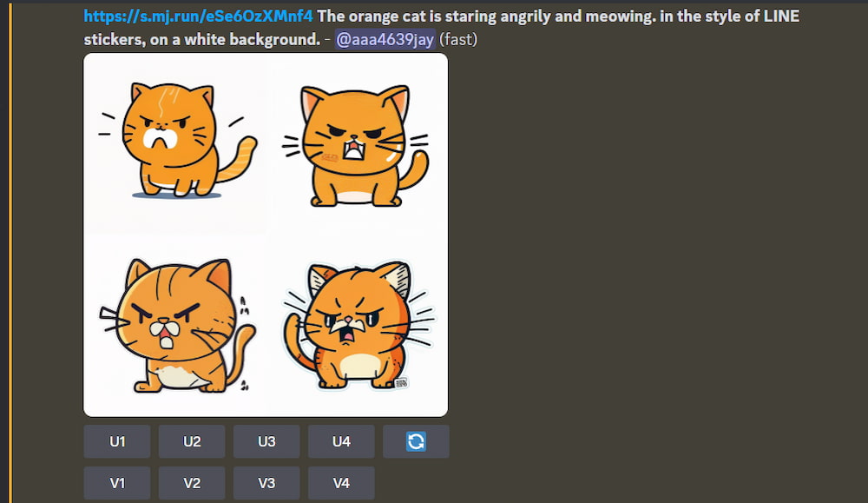This screenshot has width=868, height=503.
Task: Click the re-roll refresh arrows icon
Action: (416, 441)
